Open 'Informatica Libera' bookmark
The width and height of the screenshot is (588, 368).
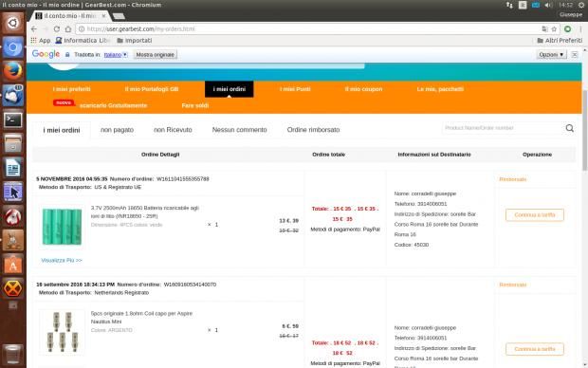[83, 40]
